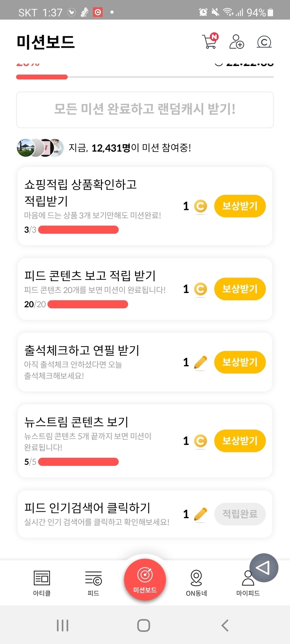Tap the coin icon on 뉴스트림 mission

(201, 441)
